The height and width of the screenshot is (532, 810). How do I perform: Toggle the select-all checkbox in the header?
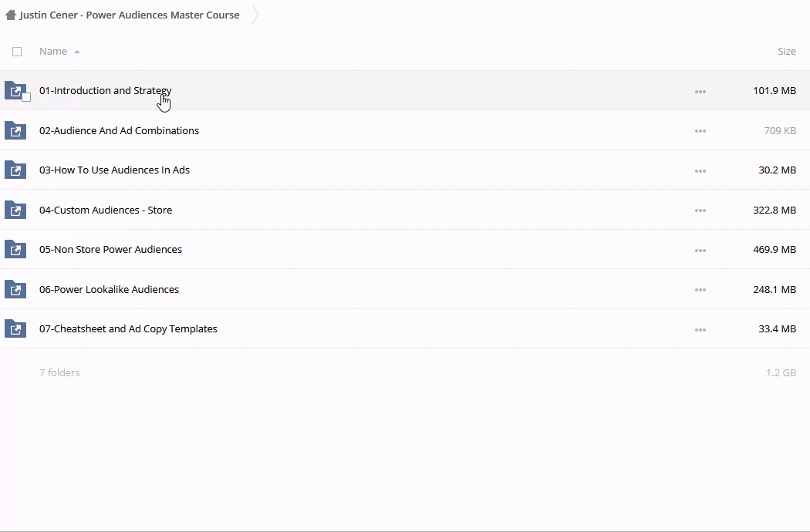(x=17, y=52)
